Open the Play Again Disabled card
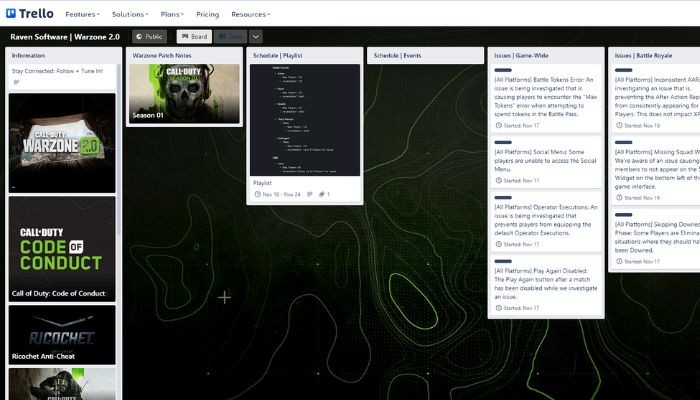This screenshot has height=400, width=700. tap(546, 285)
